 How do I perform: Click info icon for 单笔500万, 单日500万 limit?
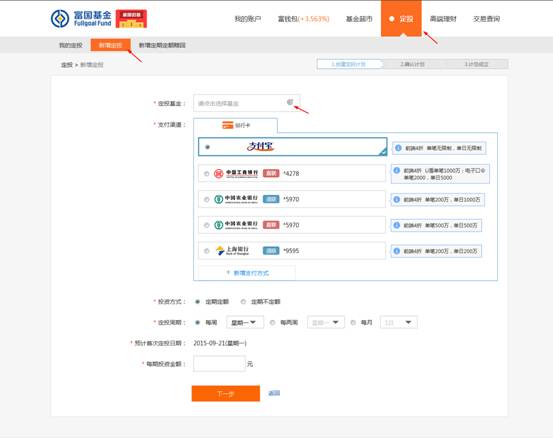(396, 225)
